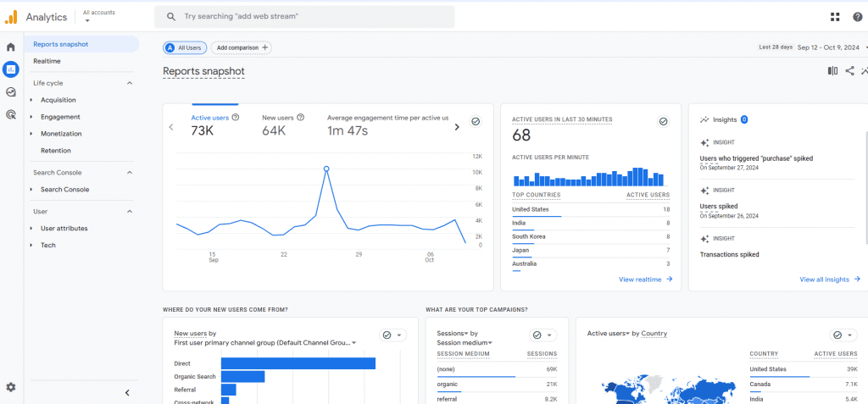Expand the Acquisition section
The width and height of the screenshot is (868, 404).
click(58, 100)
